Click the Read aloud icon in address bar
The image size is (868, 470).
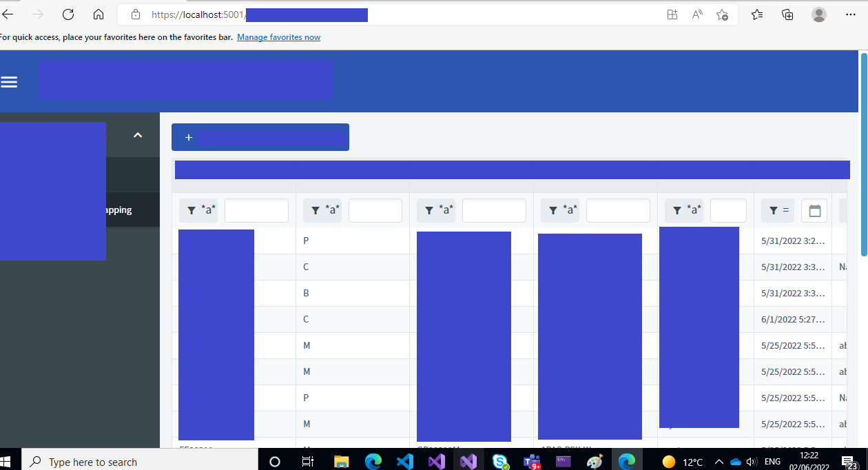pyautogui.click(x=697, y=14)
